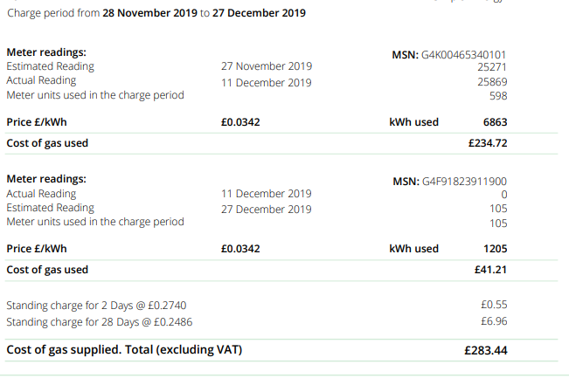The width and height of the screenshot is (569, 392).
Task: Click the 6863 kWh used value
Action: point(495,122)
